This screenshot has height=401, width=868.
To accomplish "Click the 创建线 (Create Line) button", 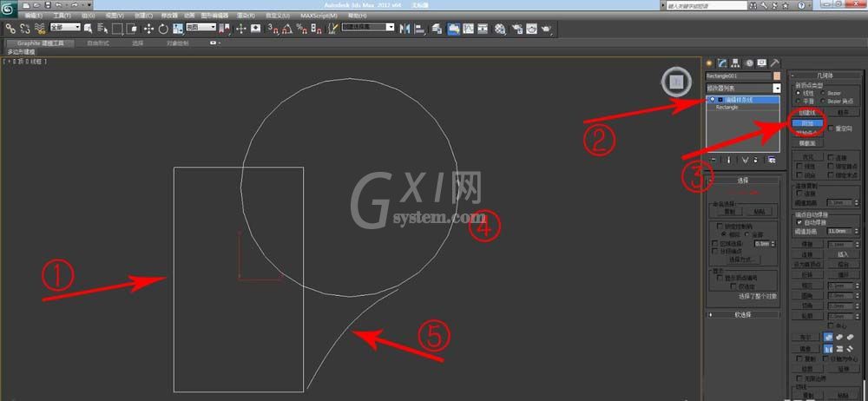I will point(807,112).
